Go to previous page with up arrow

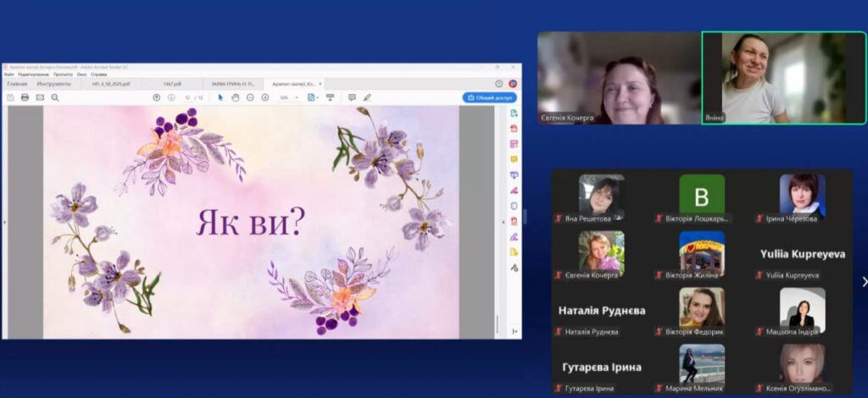click(157, 97)
